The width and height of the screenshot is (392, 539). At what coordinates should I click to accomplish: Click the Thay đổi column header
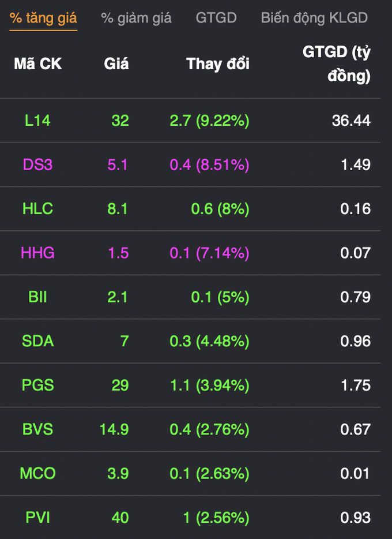pos(218,64)
